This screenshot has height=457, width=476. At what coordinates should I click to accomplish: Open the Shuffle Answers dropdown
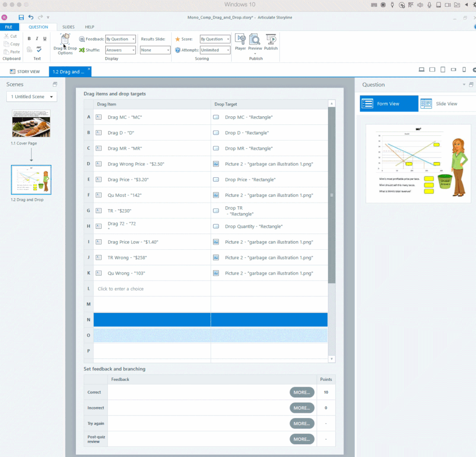(x=121, y=50)
